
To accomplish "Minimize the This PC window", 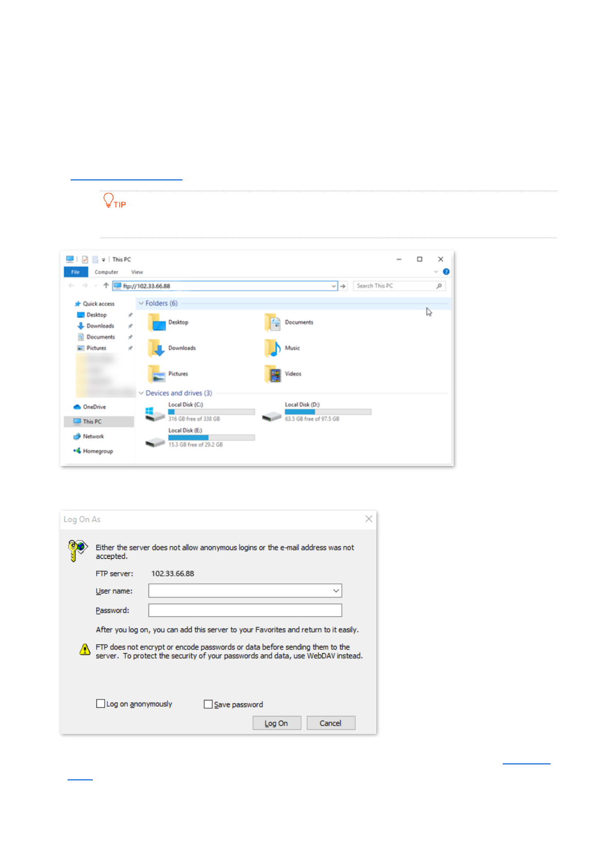I will tap(399, 259).
